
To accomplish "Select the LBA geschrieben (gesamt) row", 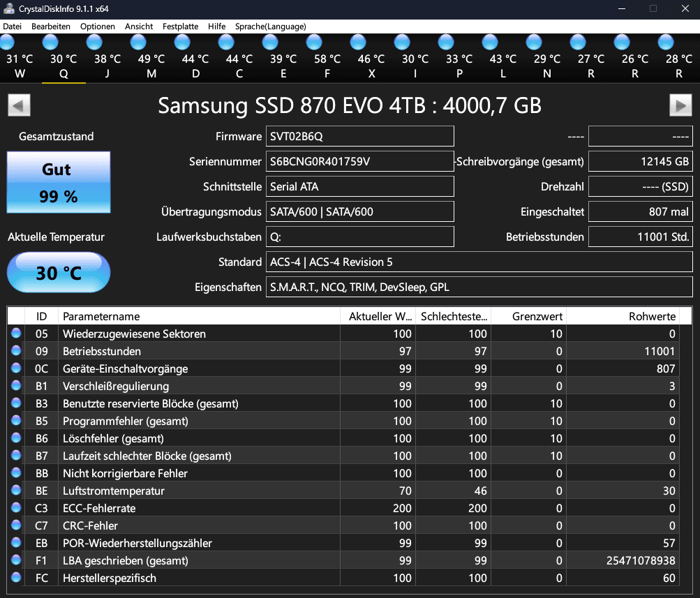I will coord(343,560).
